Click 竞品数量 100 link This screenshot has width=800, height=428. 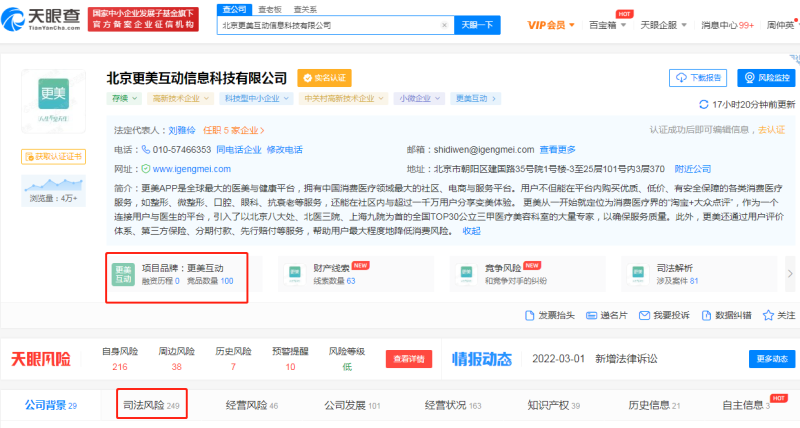point(210,281)
